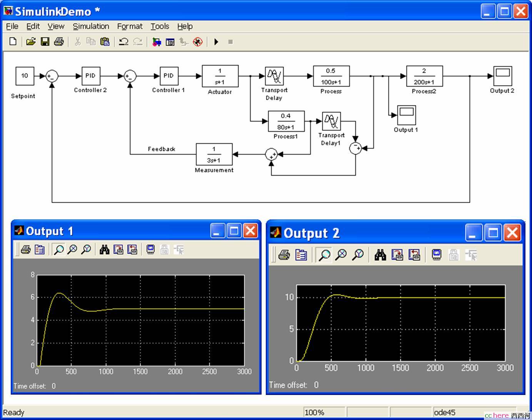Select the Process1 block 0.4/(80s+1)
532x420 pixels.
click(x=286, y=121)
